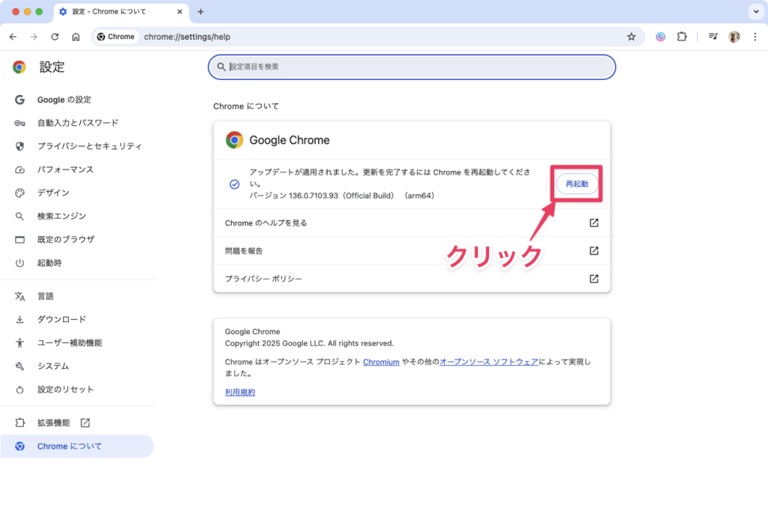Screen dimensions: 768x532
Task: Click the 既定のブラウザ window icon
Action: [x=19, y=240]
